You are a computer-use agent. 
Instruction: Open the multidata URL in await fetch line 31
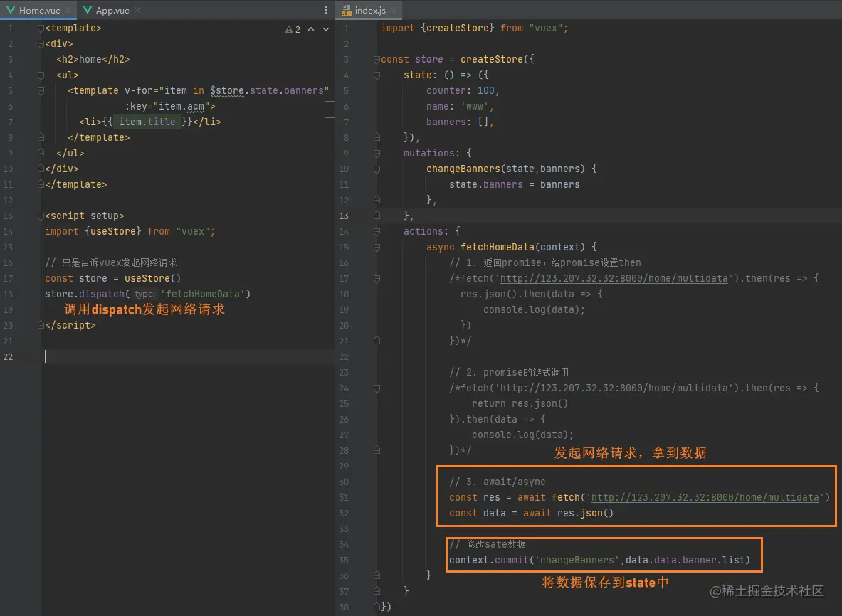point(705,497)
